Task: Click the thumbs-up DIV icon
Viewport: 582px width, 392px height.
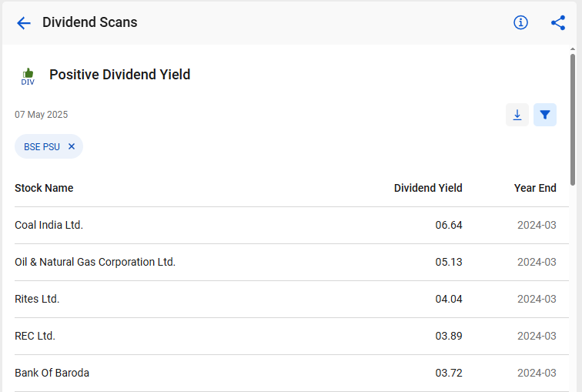Action: click(x=28, y=77)
